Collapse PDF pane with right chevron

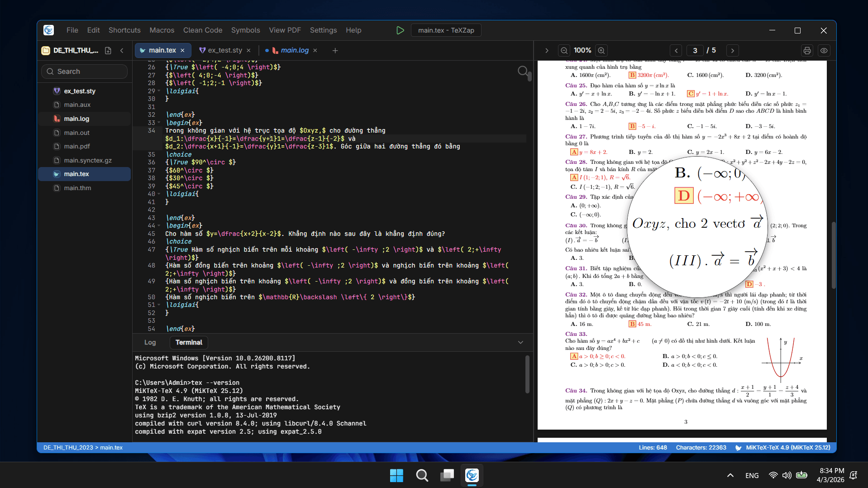547,51
